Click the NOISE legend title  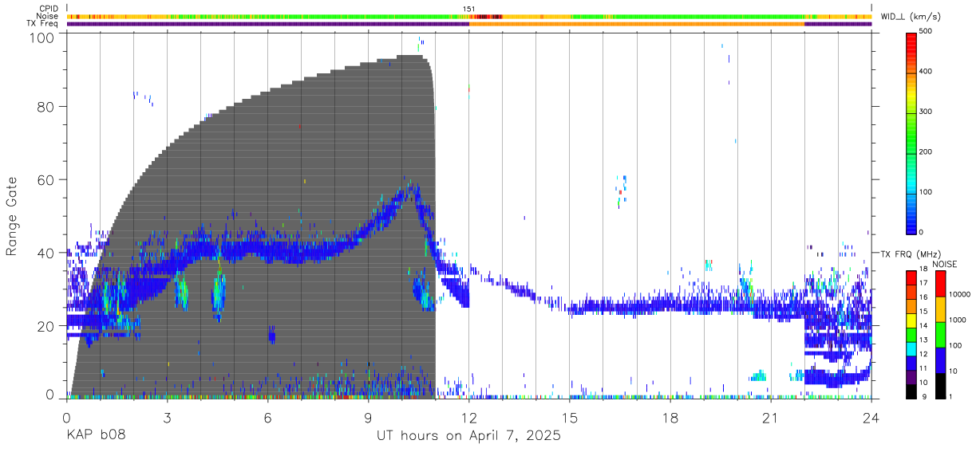click(x=945, y=264)
